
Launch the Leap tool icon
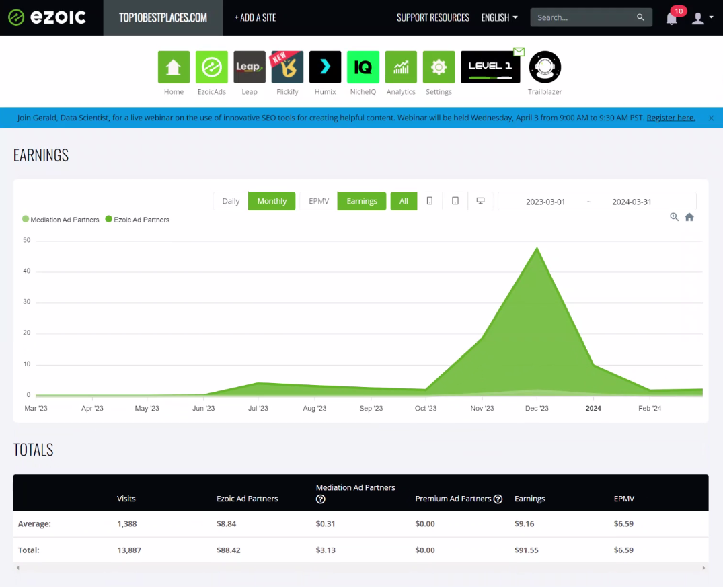click(x=250, y=67)
